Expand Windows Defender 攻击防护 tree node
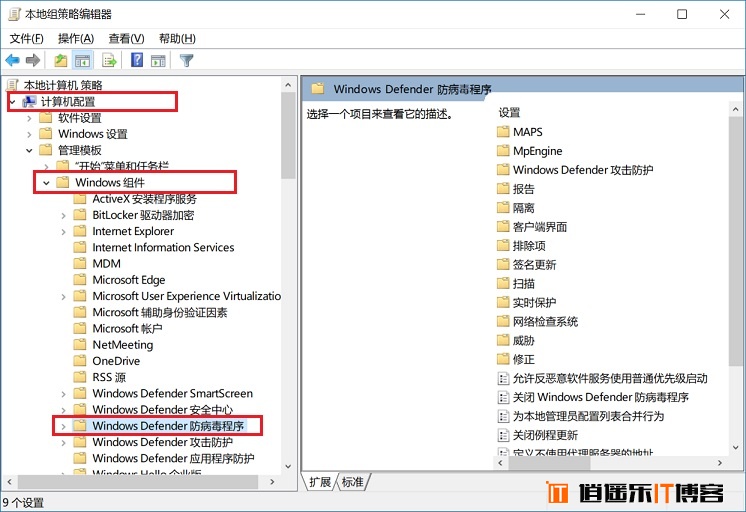Image resolution: width=746 pixels, height=512 pixels. [x=63, y=443]
